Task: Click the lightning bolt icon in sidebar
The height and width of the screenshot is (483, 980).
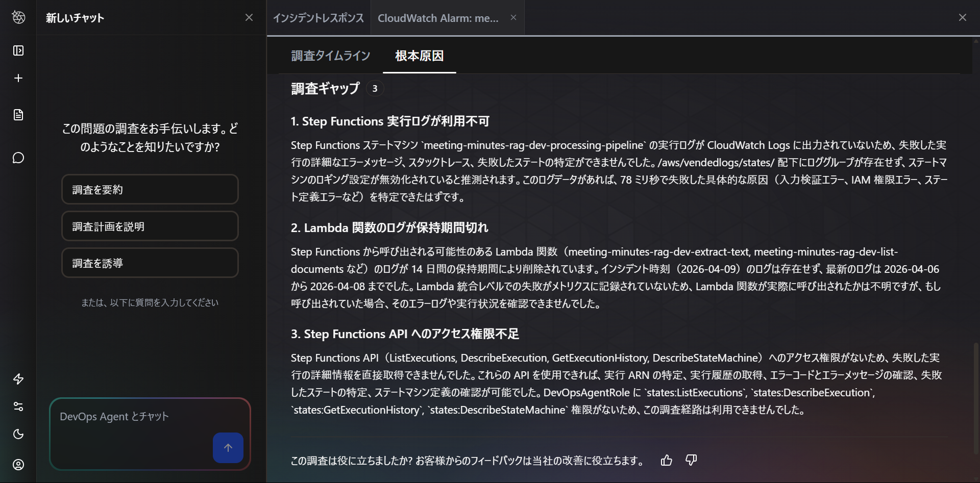Action: 18,379
